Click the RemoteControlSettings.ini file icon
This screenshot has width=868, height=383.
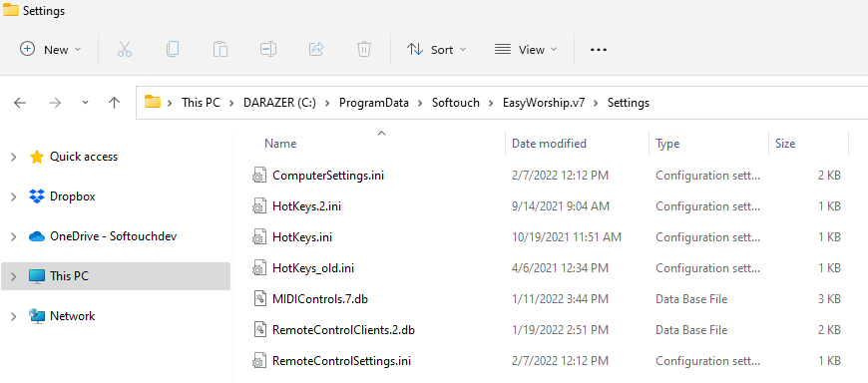259,361
